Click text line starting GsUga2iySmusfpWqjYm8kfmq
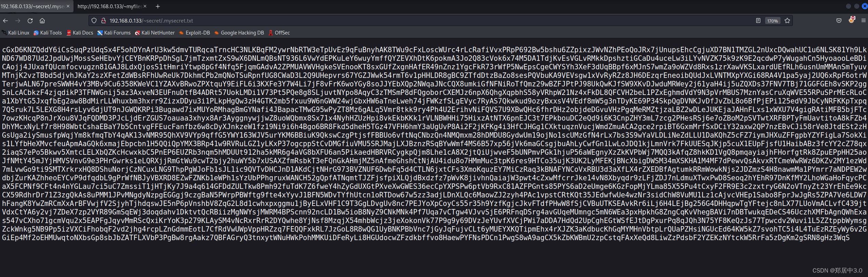868x277 pixels. click(434, 135)
